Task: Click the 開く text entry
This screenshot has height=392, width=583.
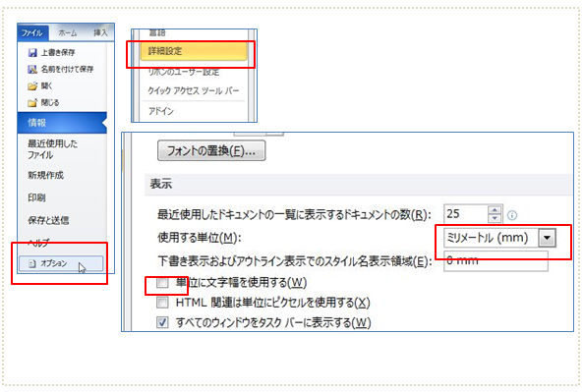Action: coord(46,86)
